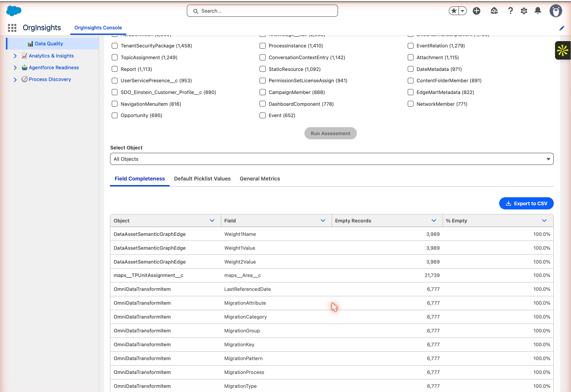Click into the global Search field
571x392 pixels.
point(262,11)
